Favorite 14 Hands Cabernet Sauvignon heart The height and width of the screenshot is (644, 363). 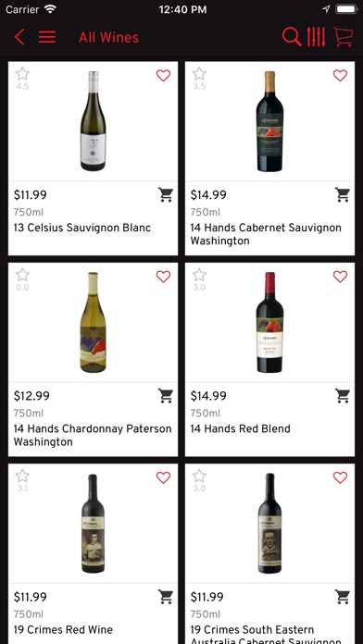coord(340,76)
